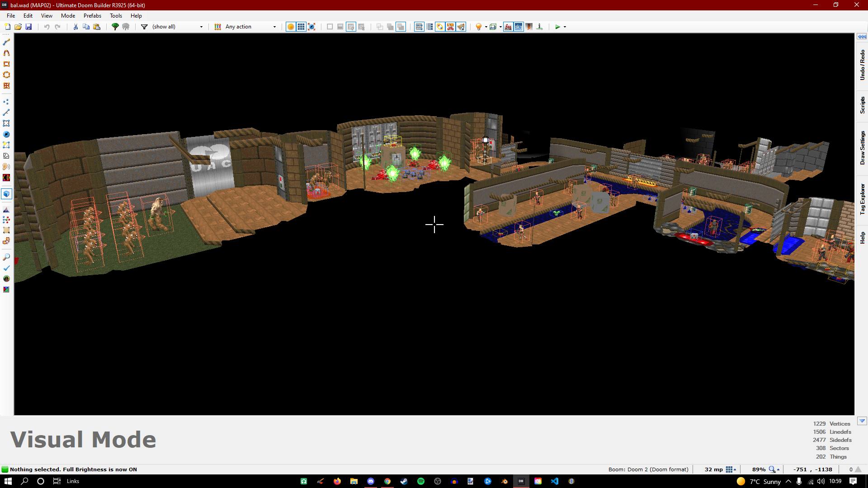Screen dimensions: 868x488
Task: Expand dynamic lights lightbulb dropdown arrow
Action: tap(486, 27)
